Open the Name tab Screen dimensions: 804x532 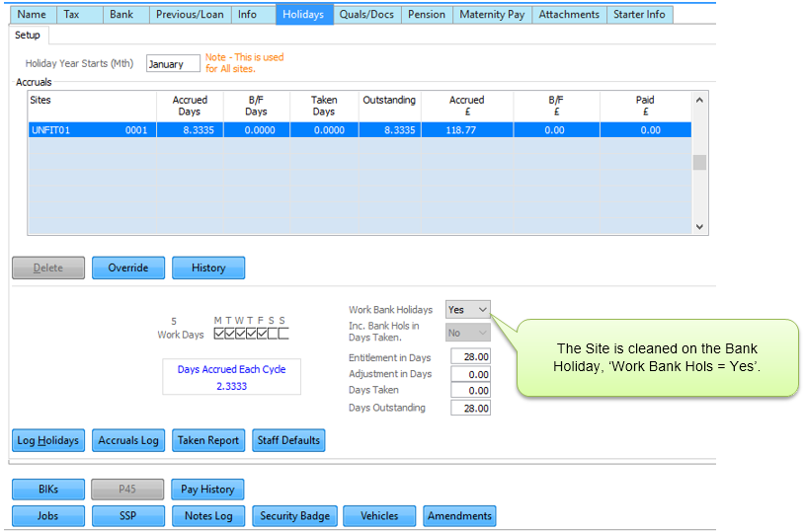(x=34, y=15)
